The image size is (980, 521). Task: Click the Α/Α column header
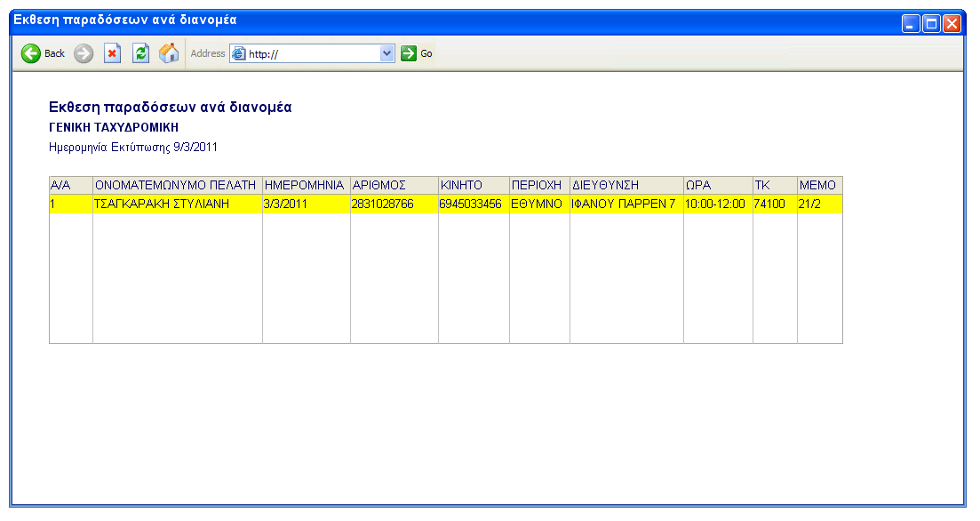(x=71, y=185)
